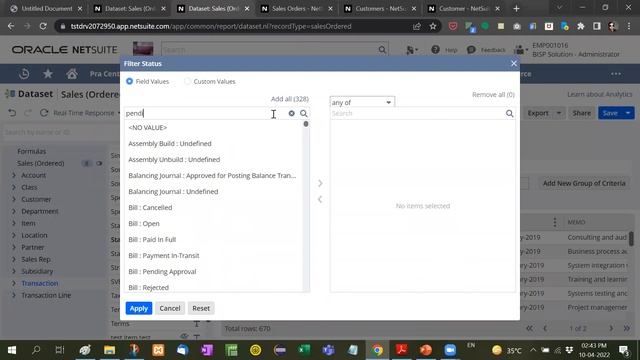The image size is (640, 360).
Task: Select the Field Values radio button
Action: 129,81
